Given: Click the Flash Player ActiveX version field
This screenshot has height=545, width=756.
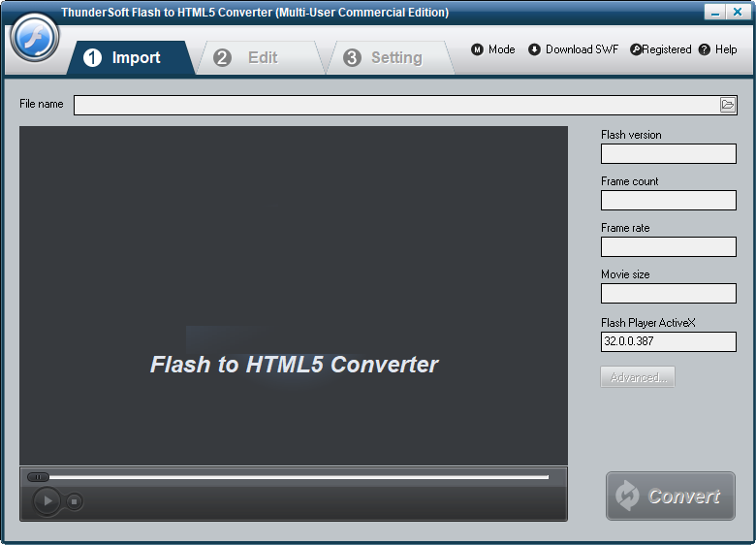Looking at the screenshot, I should point(668,341).
